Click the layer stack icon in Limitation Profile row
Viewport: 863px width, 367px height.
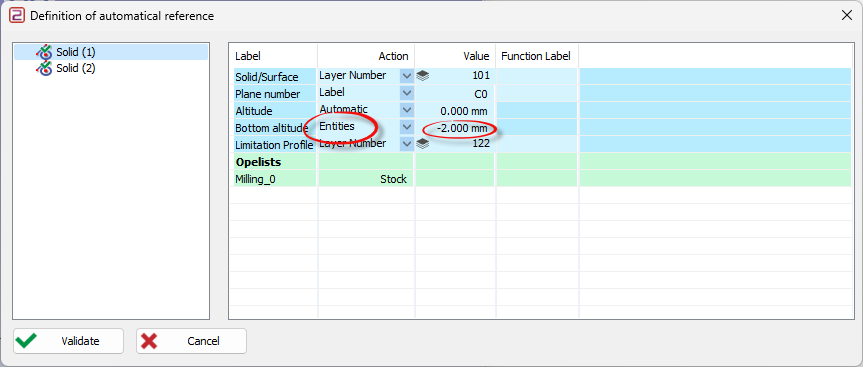point(423,144)
